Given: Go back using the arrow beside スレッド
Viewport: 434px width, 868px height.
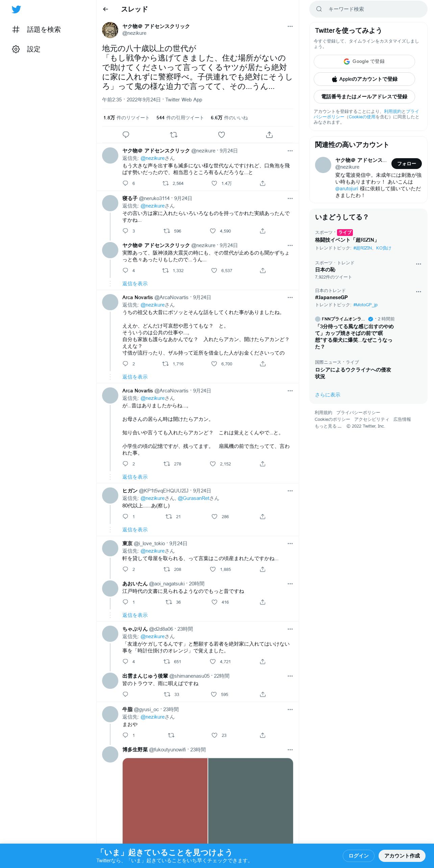Looking at the screenshot, I should pyautogui.click(x=105, y=9).
